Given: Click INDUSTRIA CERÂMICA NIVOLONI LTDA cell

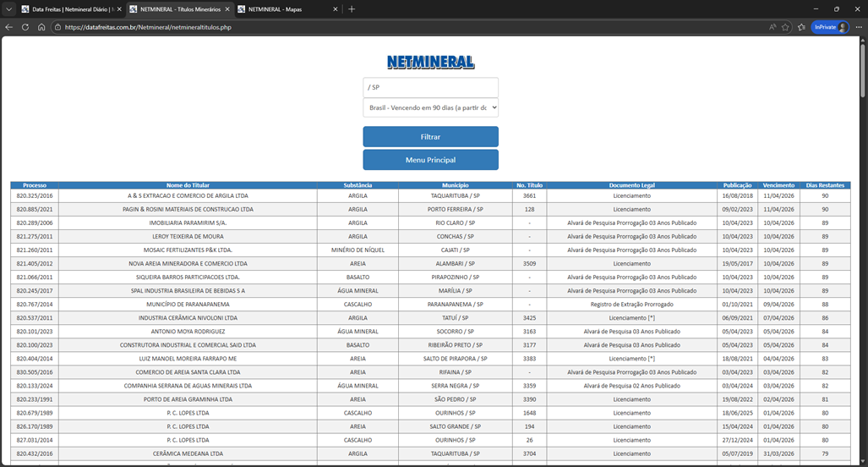Looking at the screenshot, I should [x=188, y=318].
